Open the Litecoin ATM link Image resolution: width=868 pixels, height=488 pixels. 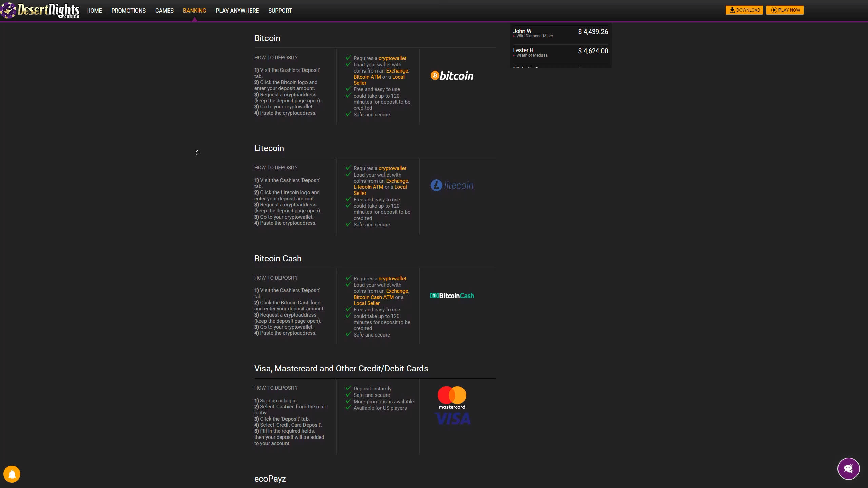pyautogui.click(x=368, y=187)
